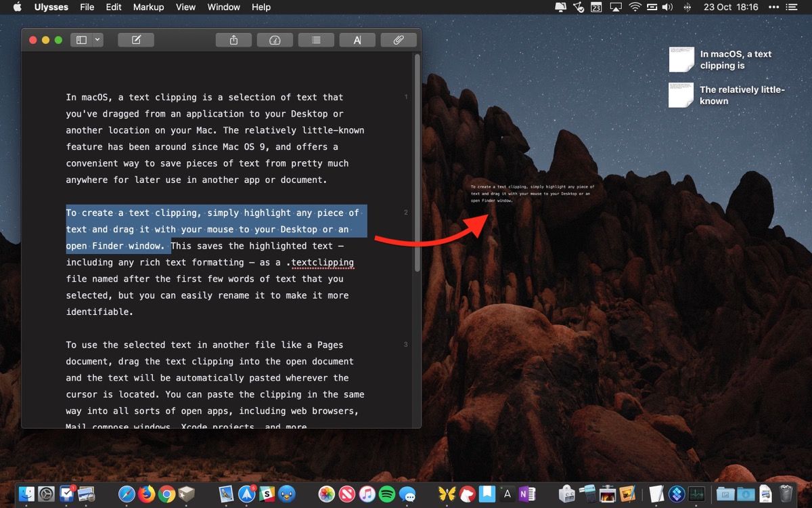
Task: Open the File menu
Action: pos(87,7)
